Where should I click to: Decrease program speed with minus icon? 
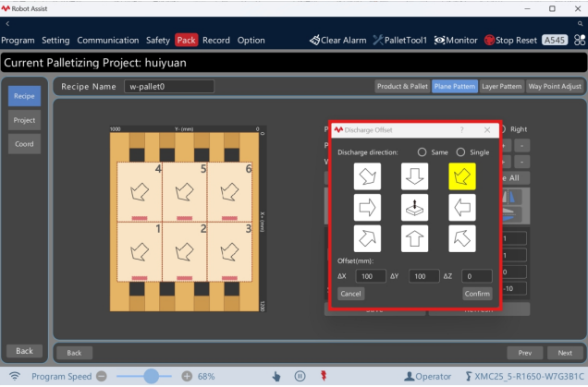pyautogui.click(x=102, y=376)
